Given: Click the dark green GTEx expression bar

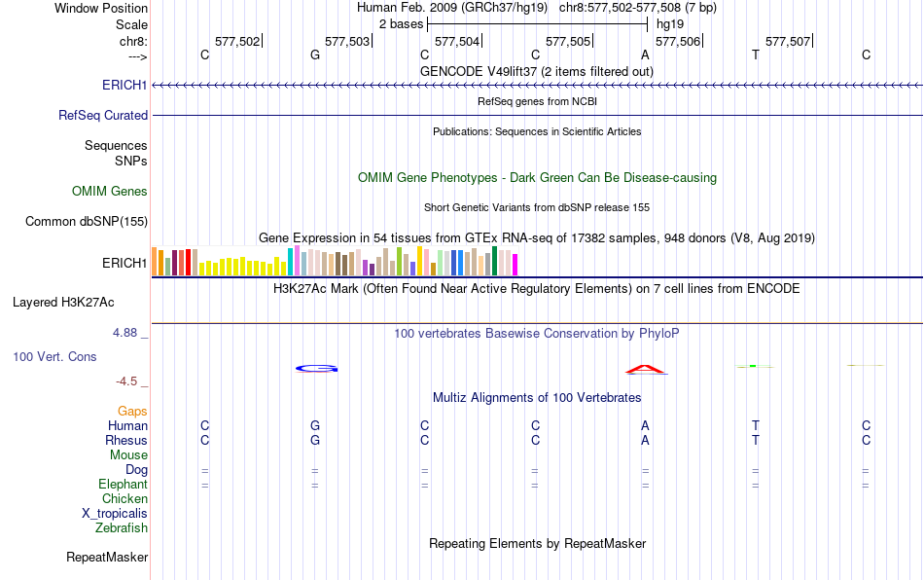Looking at the screenshot, I should click(494, 261).
